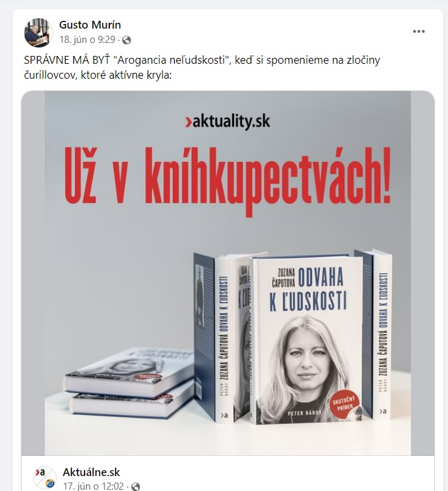
Task: Open the Aktuálne.sk page avatar
Action: (x=45, y=478)
